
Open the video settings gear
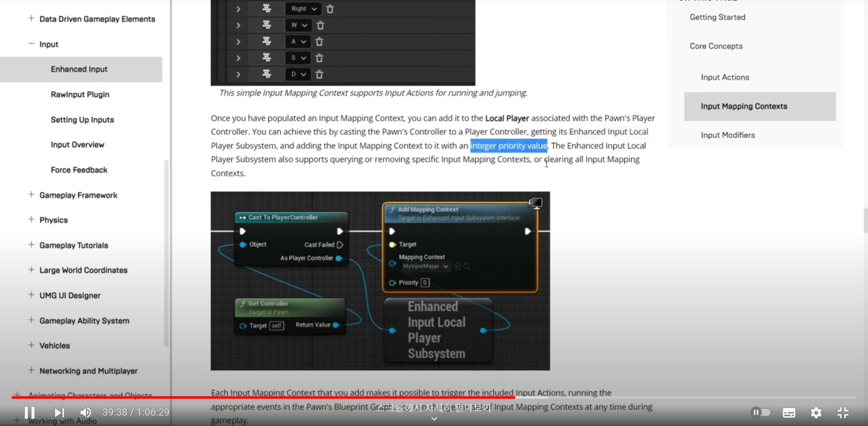(x=816, y=413)
